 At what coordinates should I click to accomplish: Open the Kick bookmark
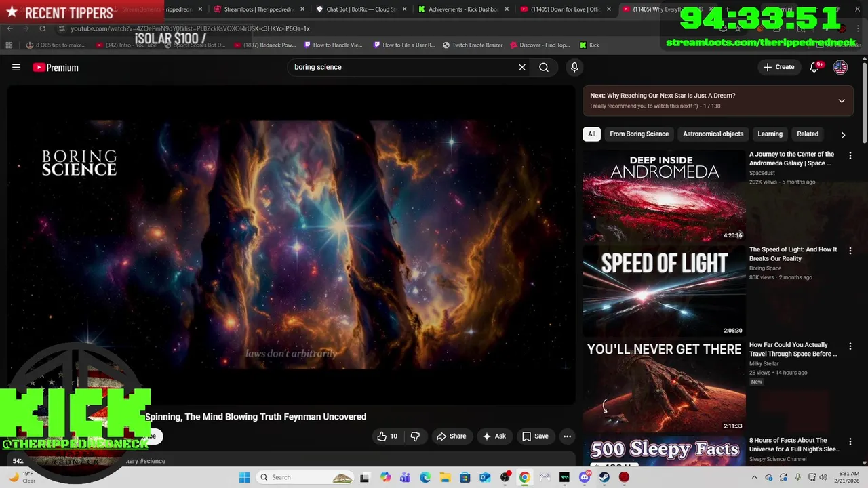589,45
